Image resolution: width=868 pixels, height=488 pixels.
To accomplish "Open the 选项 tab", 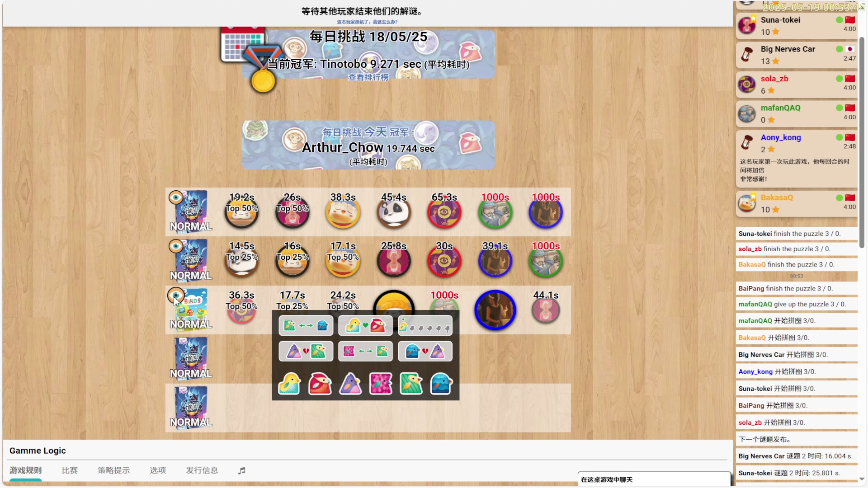I will pos(158,470).
